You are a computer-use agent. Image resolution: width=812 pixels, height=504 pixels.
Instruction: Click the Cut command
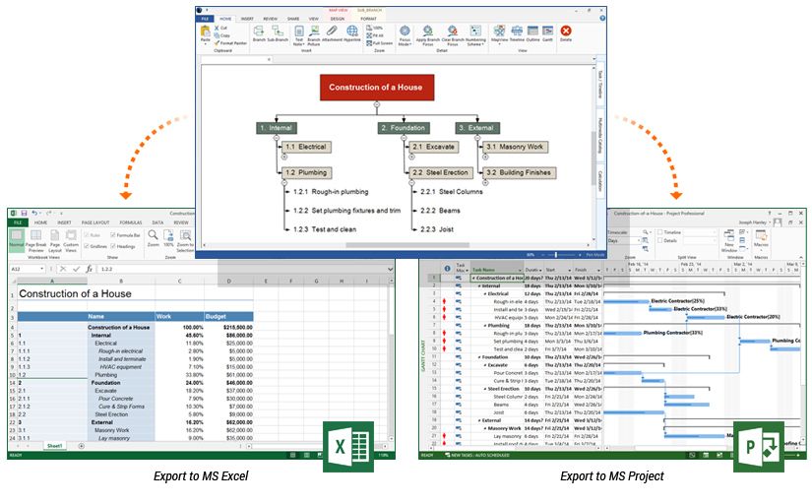point(221,28)
